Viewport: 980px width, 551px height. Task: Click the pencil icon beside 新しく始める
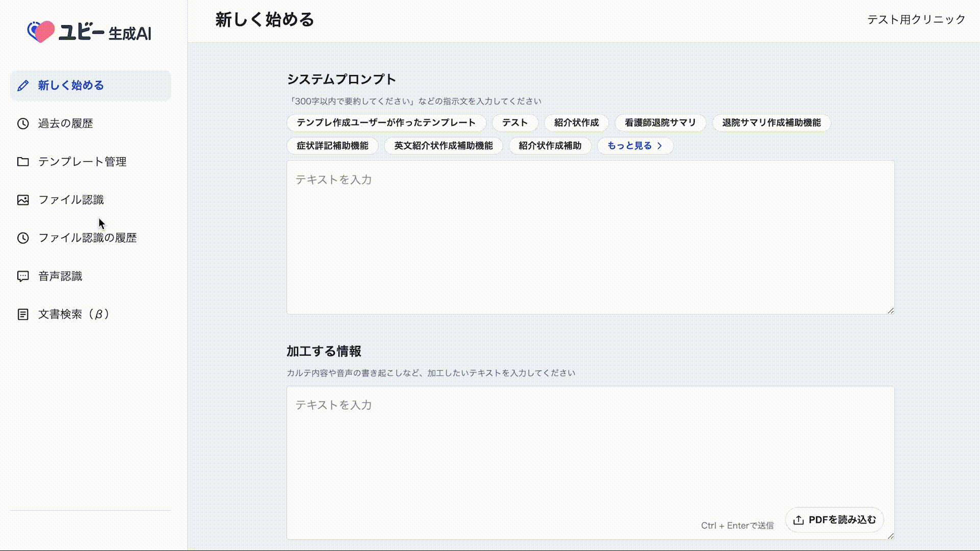(x=23, y=86)
